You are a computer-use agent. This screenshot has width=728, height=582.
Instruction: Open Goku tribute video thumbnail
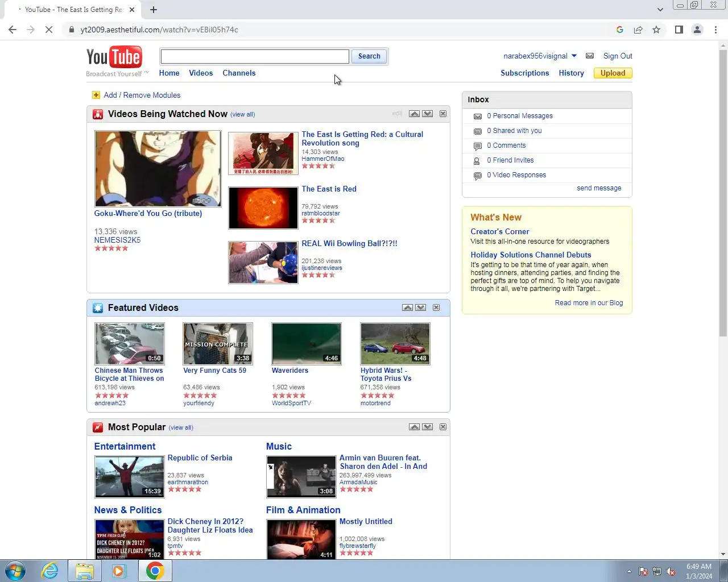pyautogui.click(x=158, y=169)
